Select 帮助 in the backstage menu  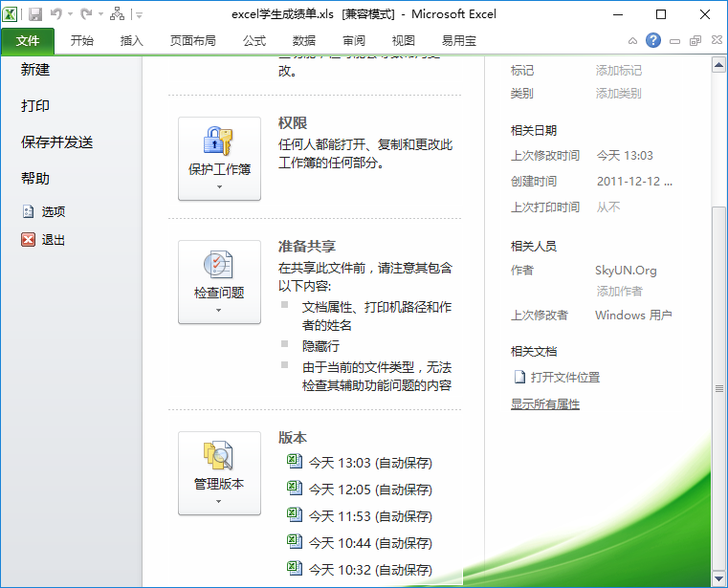click(35, 178)
